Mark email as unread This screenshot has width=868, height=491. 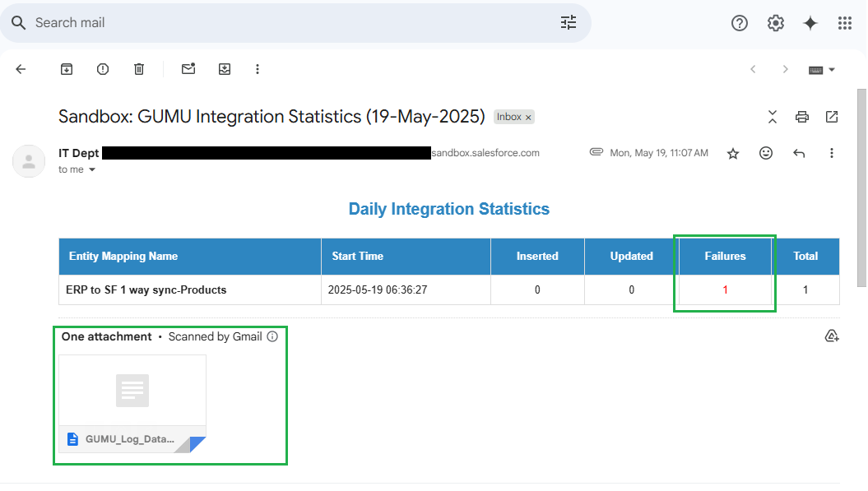pyautogui.click(x=188, y=68)
